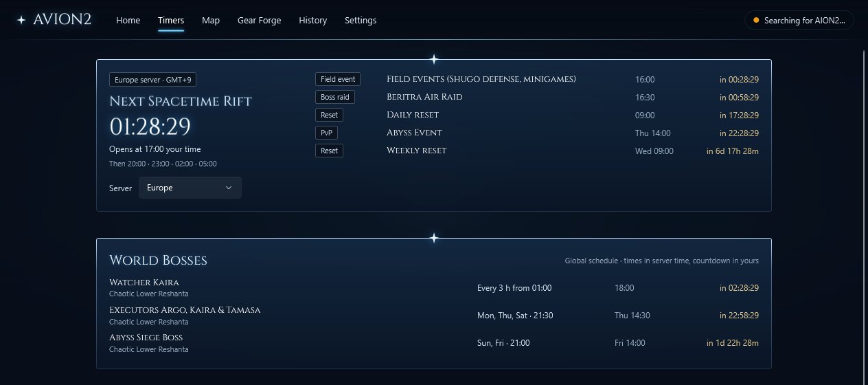Screen dimensions: 868x385
Task: Click the Opens at 17:00 your time text
Action: (x=155, y=149)
